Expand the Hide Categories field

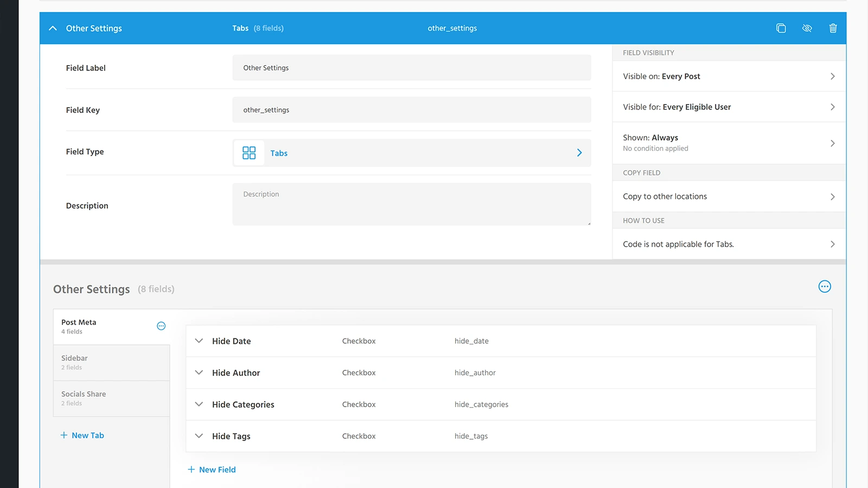[x=199, y=404]
